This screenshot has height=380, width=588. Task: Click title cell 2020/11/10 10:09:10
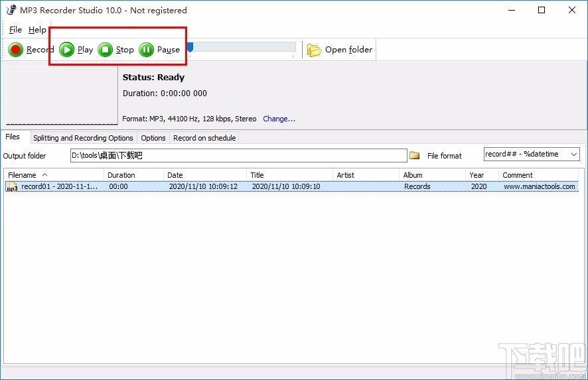click(286, 186)
